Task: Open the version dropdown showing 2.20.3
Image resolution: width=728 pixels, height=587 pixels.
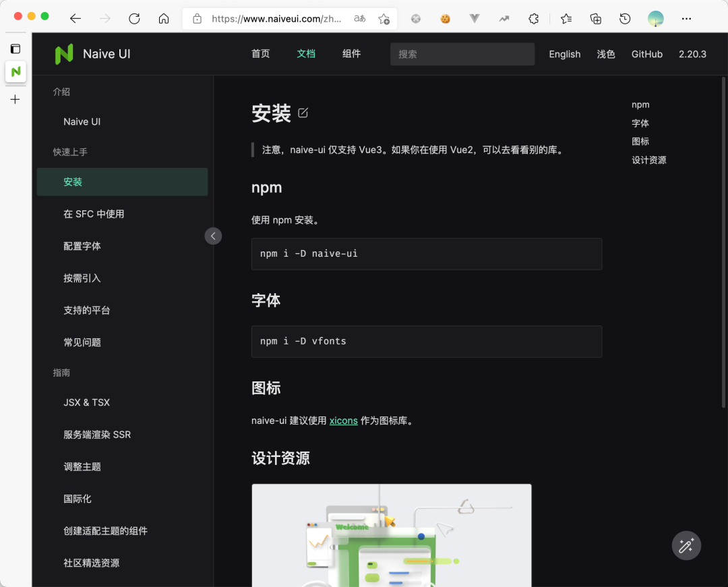Action: coord(693,54)
